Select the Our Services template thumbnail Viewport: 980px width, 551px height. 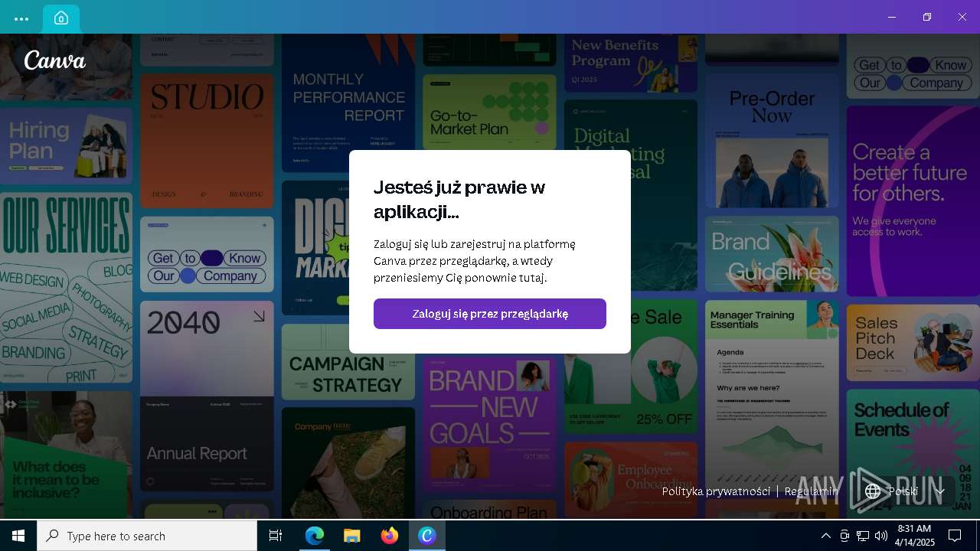tap(66, 287)
